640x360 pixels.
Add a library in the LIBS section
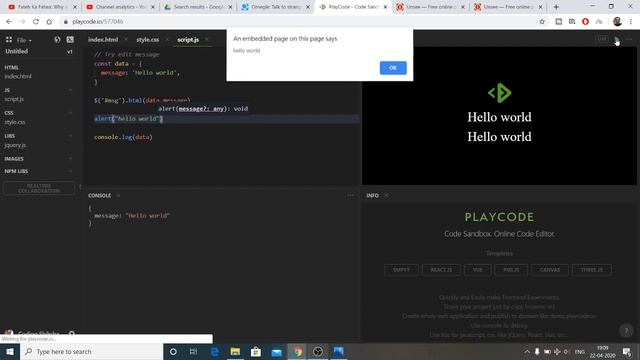(70, 136)
